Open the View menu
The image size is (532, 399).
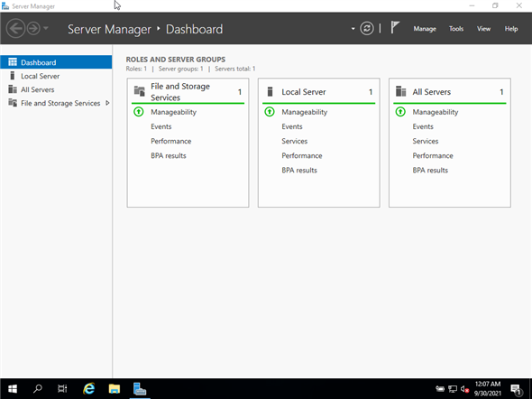click(483, 29)
